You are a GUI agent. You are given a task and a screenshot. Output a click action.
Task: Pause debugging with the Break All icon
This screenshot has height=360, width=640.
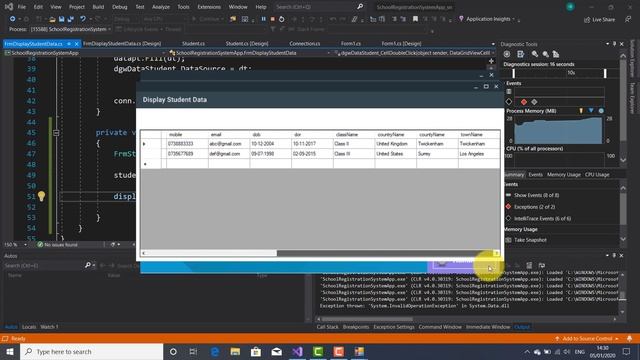click(x=263, y=19)
